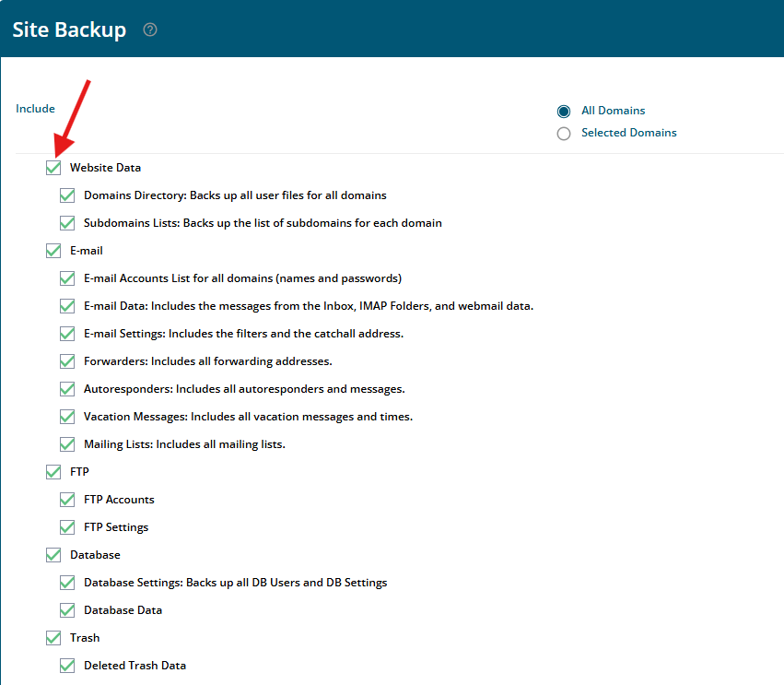Image resolution: width=784 pixels, height=685 pixels.
Task: Disable Deleted Trash Data backup
Action: tap(67, 666)
